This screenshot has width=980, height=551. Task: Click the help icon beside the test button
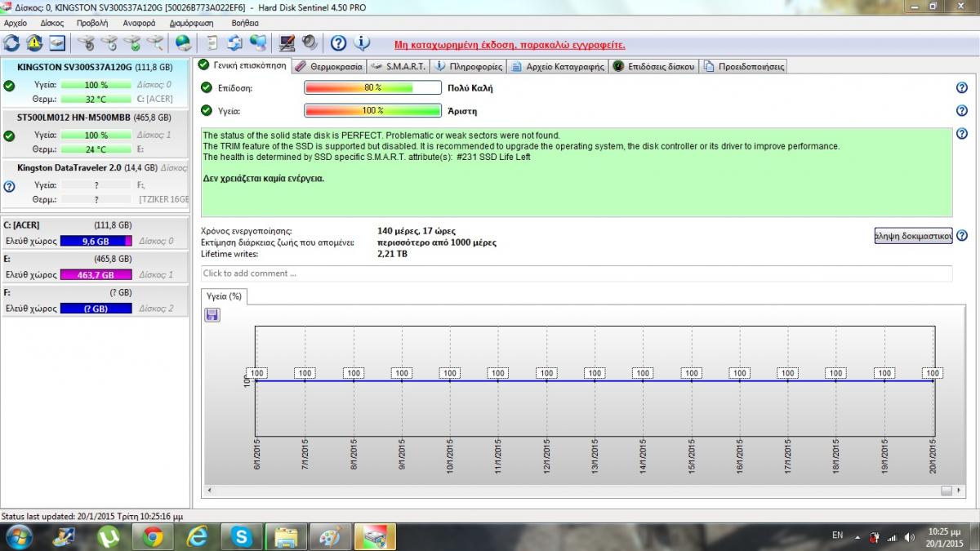tap(961, 236)
